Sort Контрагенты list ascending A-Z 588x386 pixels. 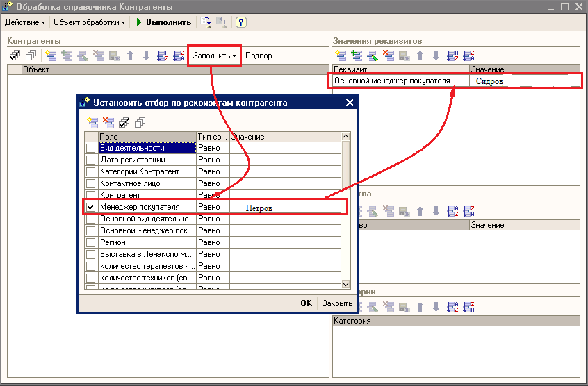point(163,56)
